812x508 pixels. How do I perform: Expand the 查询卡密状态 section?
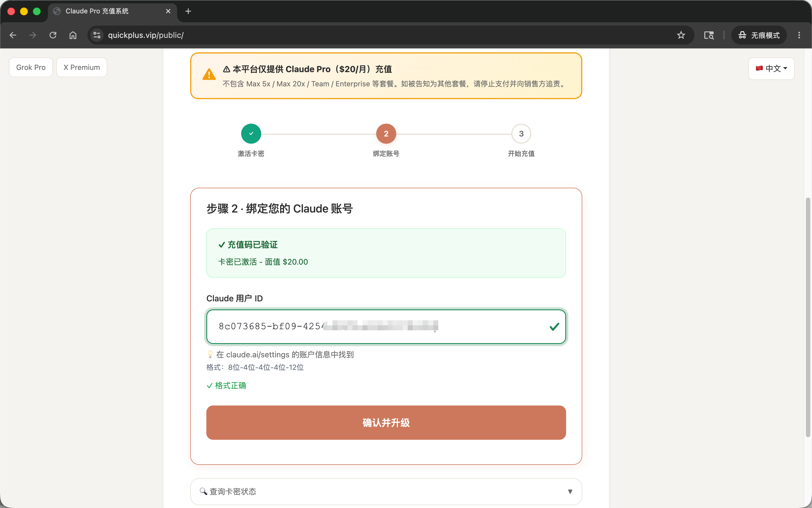pos(386,491)
